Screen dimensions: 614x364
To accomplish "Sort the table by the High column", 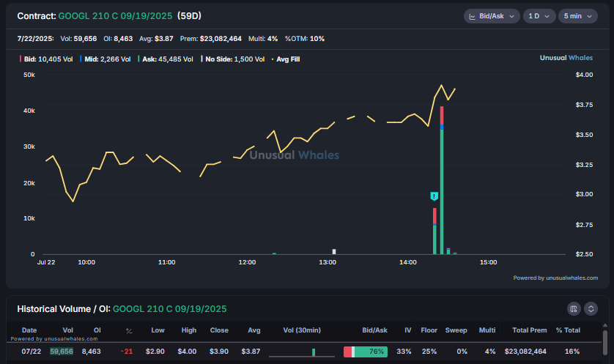I will (189, 330).
